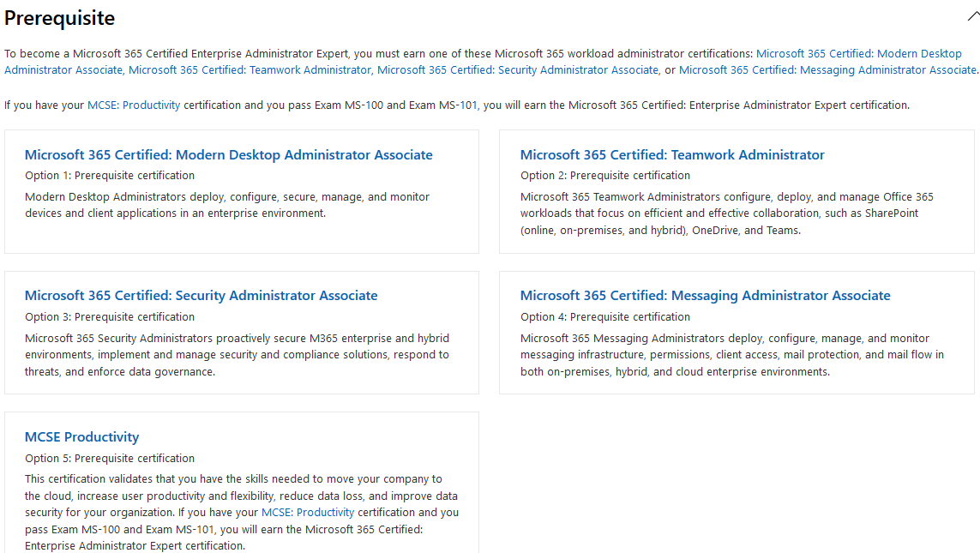Select 'Option 1: Prerequisite certification' text
The image size is (980, 553).
pos(110,176)
